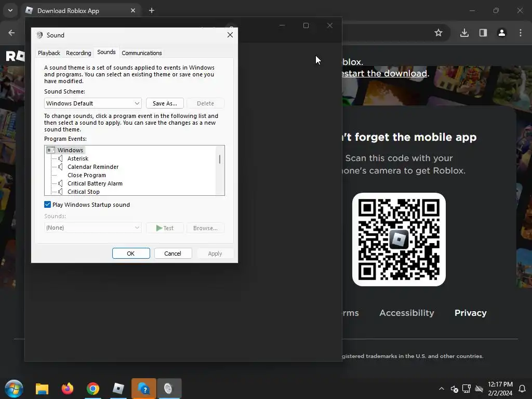Click the Roblox logo in page header
This screenshot has height=399, width=532.
point(15,56)
